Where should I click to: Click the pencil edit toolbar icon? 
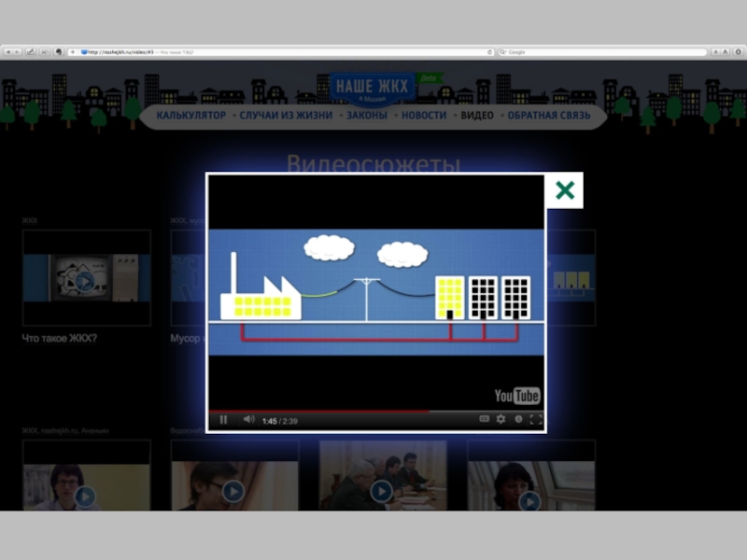[x=30, y=52]
